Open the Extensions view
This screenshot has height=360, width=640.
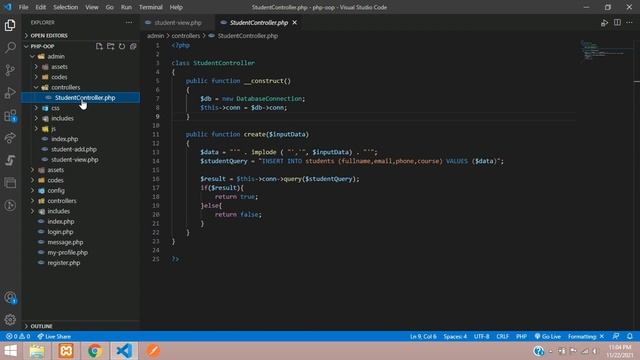(10, 116)
